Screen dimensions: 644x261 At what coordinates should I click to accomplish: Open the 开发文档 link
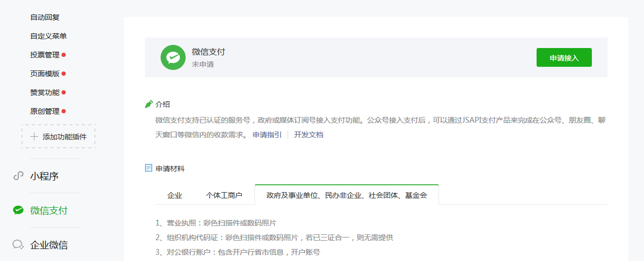pyautogui.click(x=309, y=135)
